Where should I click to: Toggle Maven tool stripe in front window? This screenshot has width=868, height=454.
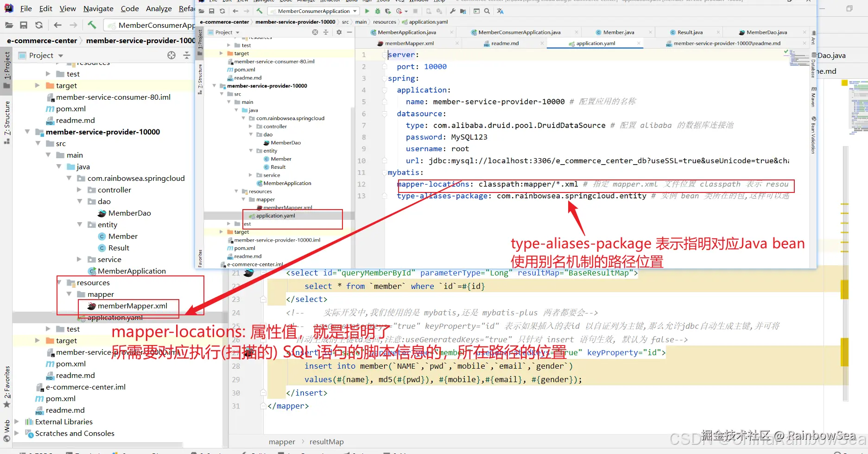tap(813, 96)
